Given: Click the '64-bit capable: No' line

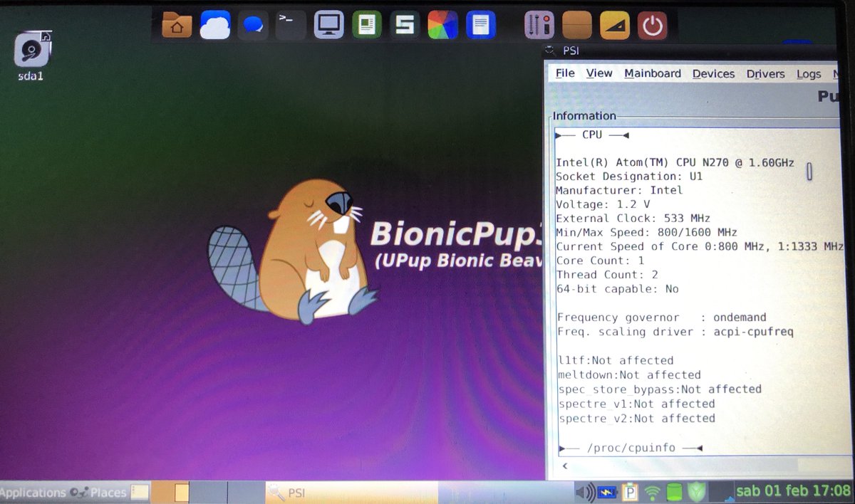Looking at the screenshot, I should pyautogui.click(x=617, y=289).
